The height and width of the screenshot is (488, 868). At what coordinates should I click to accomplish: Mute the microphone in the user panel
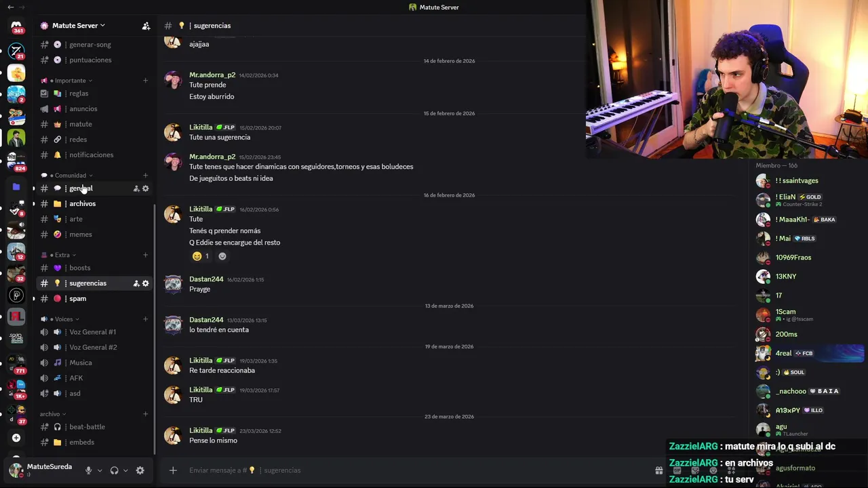88,470
